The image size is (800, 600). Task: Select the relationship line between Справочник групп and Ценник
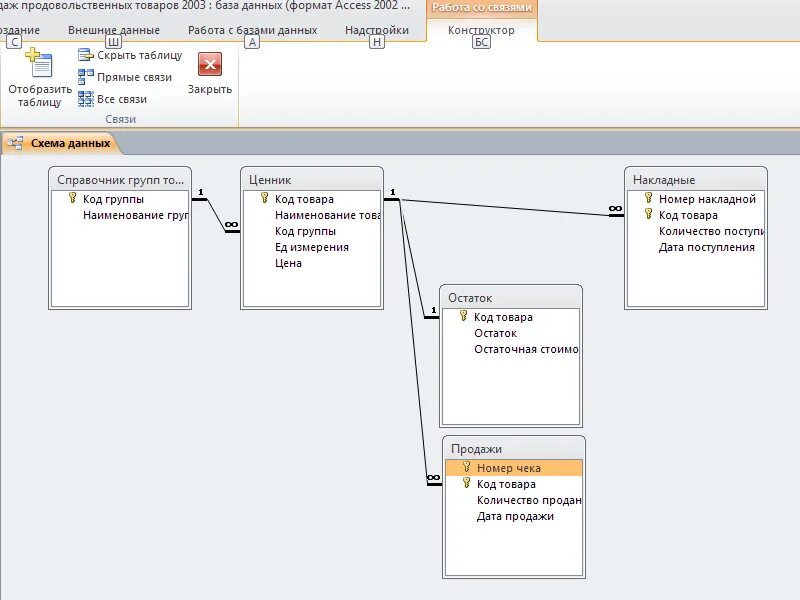coord(216,215)
